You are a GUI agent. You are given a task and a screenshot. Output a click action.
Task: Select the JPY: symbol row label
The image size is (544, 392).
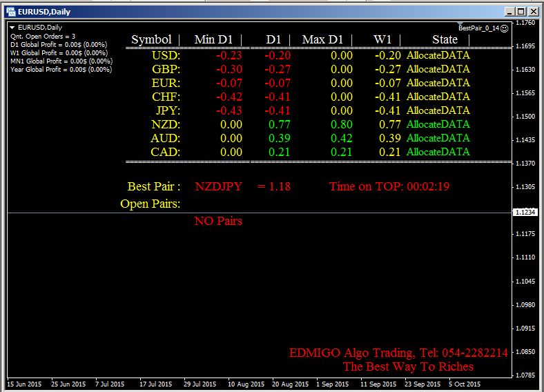(x=168, y=110)
